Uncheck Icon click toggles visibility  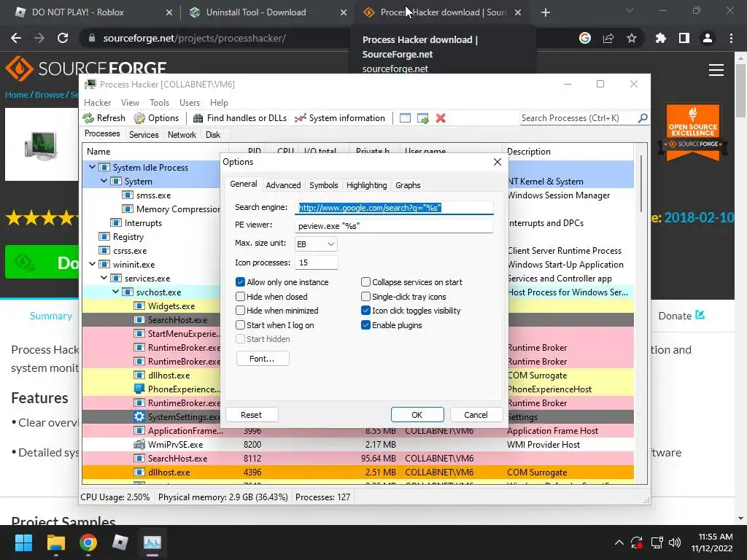click(366, 311)
